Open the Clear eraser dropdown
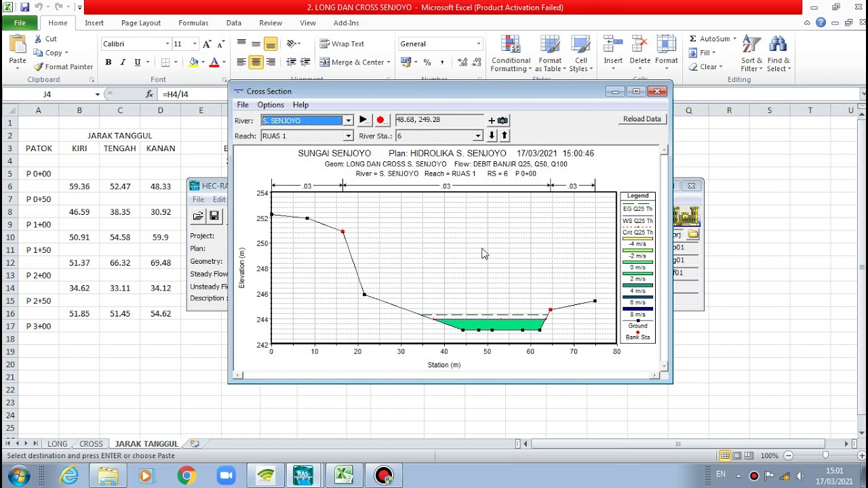Screen dimensions: 868x488 (x=705, y=67)
